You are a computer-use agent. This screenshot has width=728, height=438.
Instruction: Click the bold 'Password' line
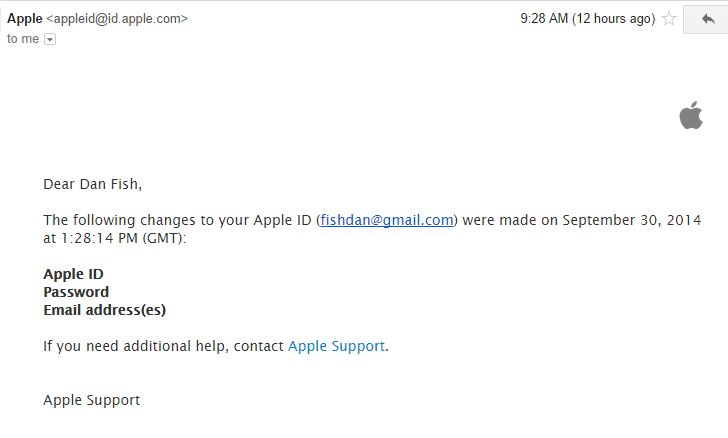(x=76, y=292)
